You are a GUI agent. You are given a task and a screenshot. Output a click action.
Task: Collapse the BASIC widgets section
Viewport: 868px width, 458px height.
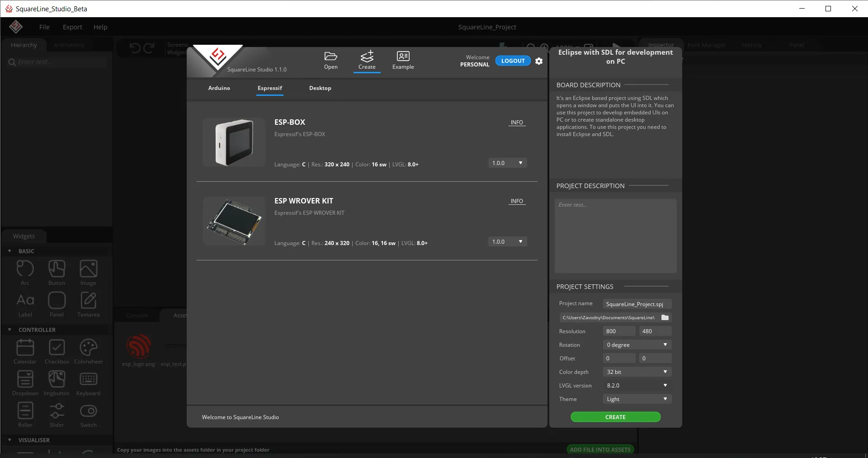tap(10, 251)
